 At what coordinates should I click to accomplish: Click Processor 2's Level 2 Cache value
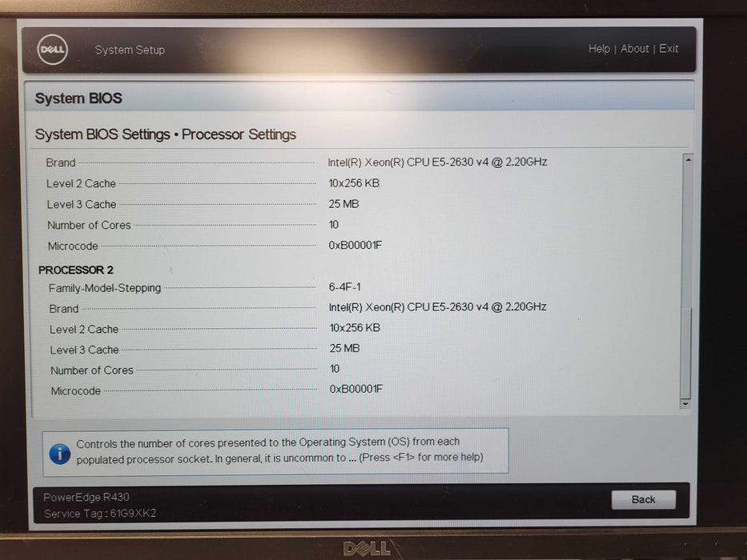click(x=355, y=328)
